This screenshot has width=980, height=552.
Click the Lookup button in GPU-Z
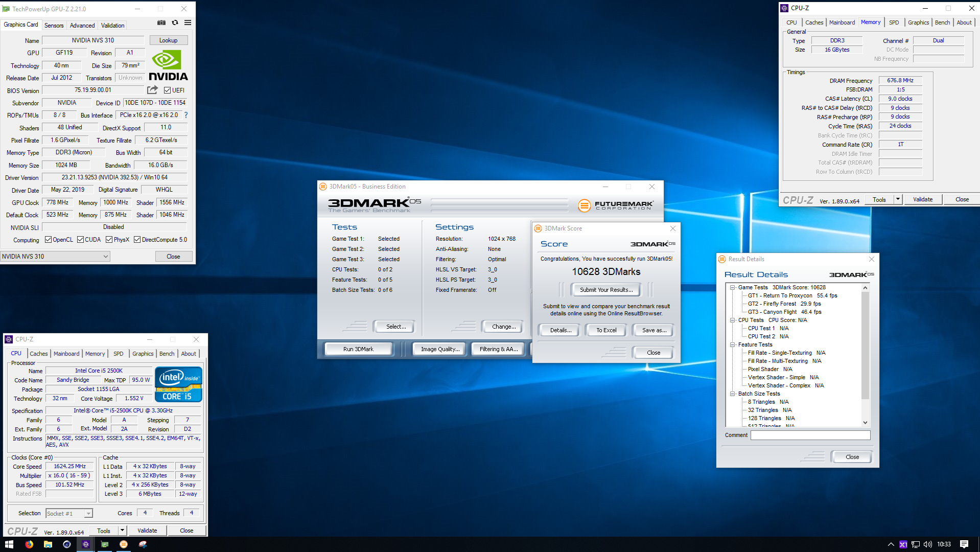point(168,40)
